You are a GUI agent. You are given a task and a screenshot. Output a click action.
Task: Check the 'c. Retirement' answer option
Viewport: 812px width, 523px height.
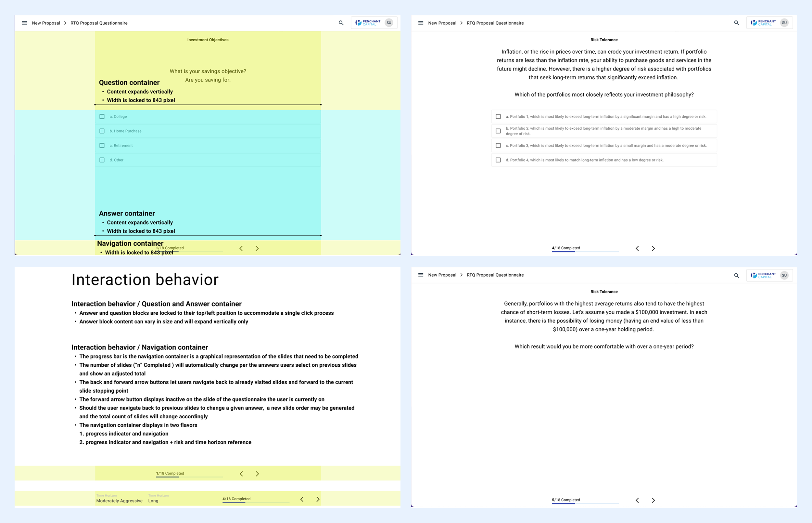pos(102,146)
